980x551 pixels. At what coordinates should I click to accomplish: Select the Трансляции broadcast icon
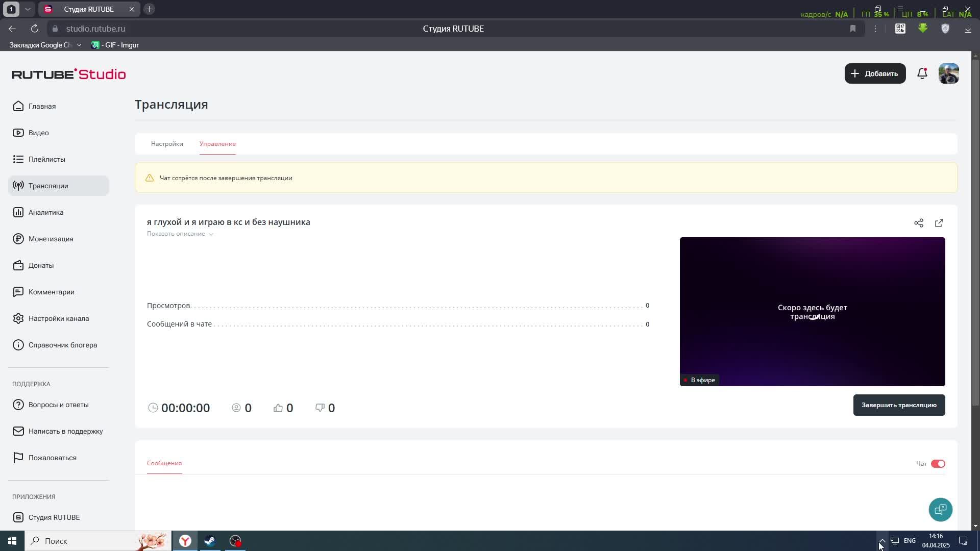coord(18,186)
